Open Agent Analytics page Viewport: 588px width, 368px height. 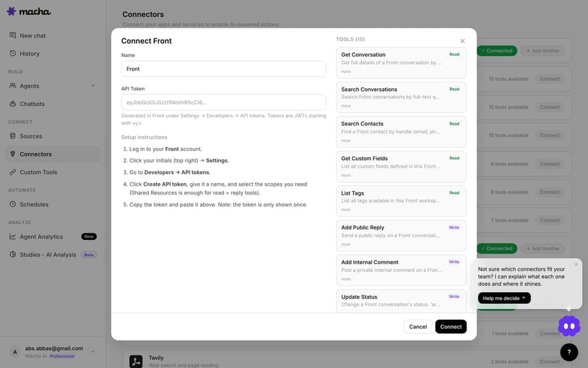53,237
